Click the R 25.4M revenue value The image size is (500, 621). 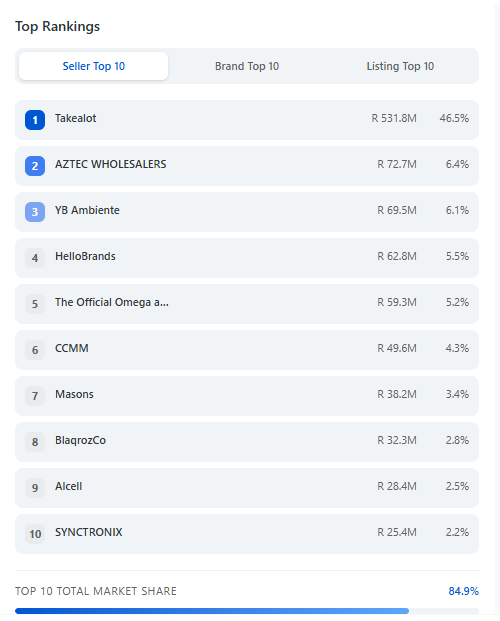(x=397, y=532)
